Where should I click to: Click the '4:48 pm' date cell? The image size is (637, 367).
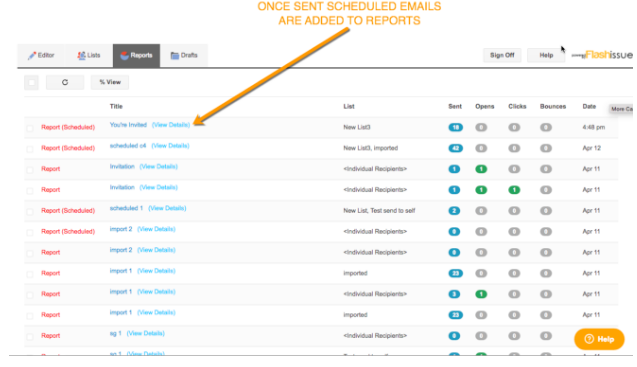pos(594,127)
